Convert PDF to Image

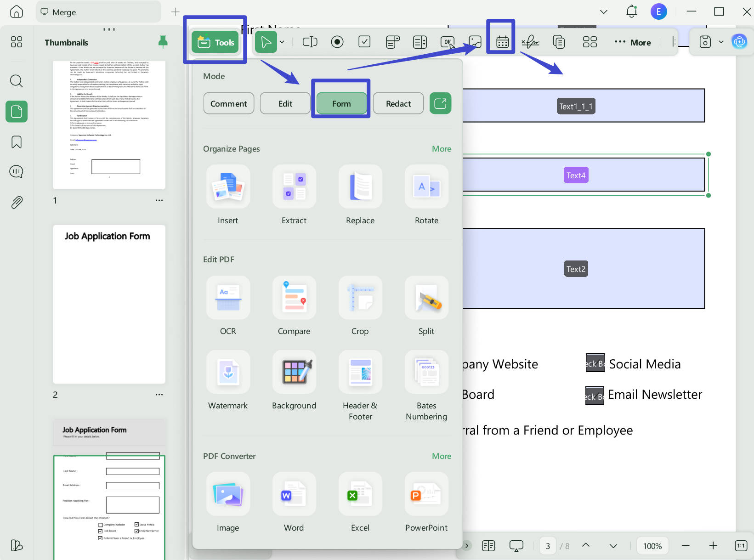click(228, 502)
